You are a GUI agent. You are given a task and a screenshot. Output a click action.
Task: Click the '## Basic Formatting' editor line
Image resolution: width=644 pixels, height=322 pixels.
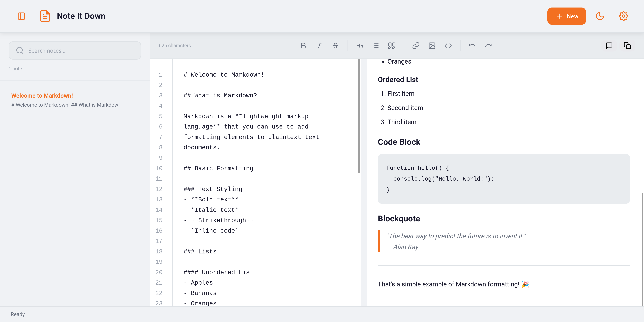pos(218,168)
